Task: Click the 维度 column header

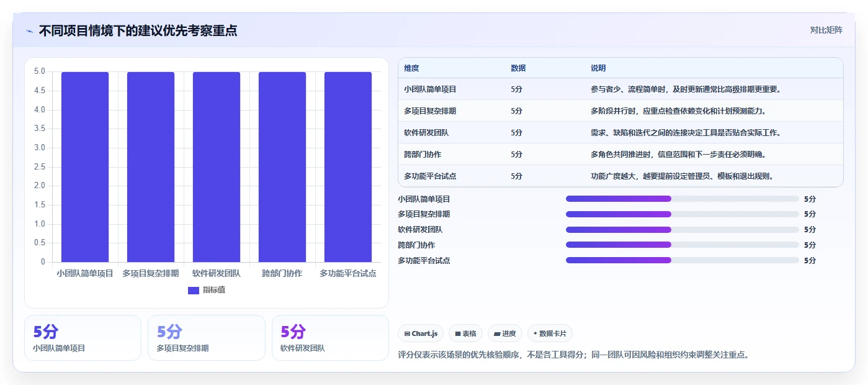Action: 411,68
